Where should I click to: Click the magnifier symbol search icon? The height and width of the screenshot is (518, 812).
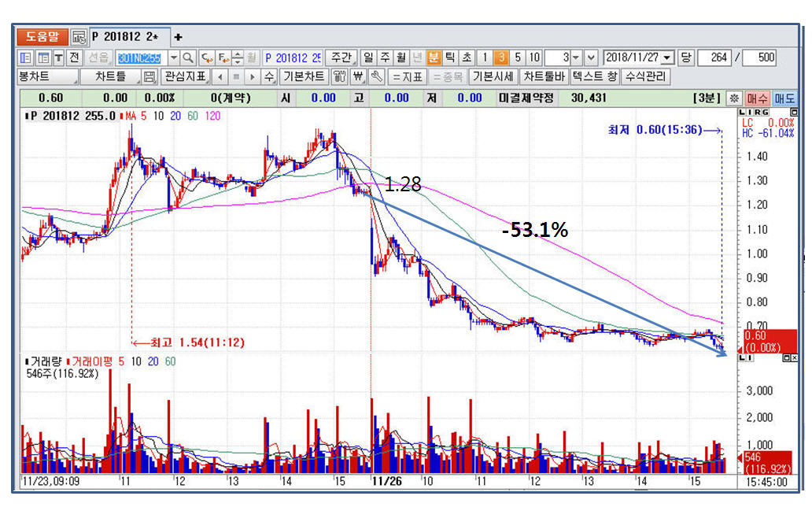pyautogui.click(x=188, y=57)
